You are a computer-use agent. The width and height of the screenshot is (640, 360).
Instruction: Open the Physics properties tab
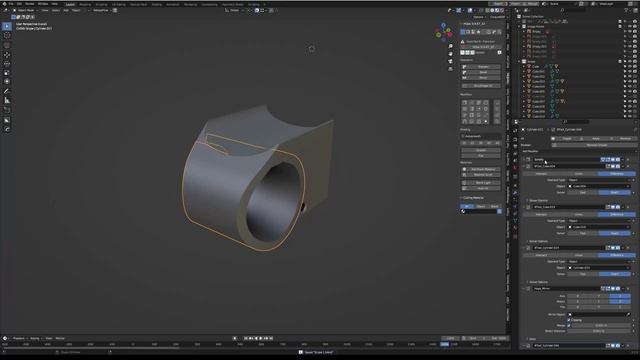(515, 206)
